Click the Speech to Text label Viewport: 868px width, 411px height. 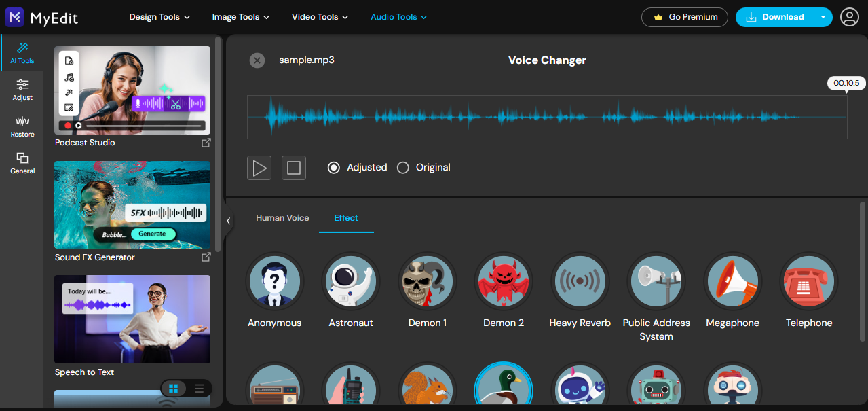pyautogui.click(x=84, y=372)
